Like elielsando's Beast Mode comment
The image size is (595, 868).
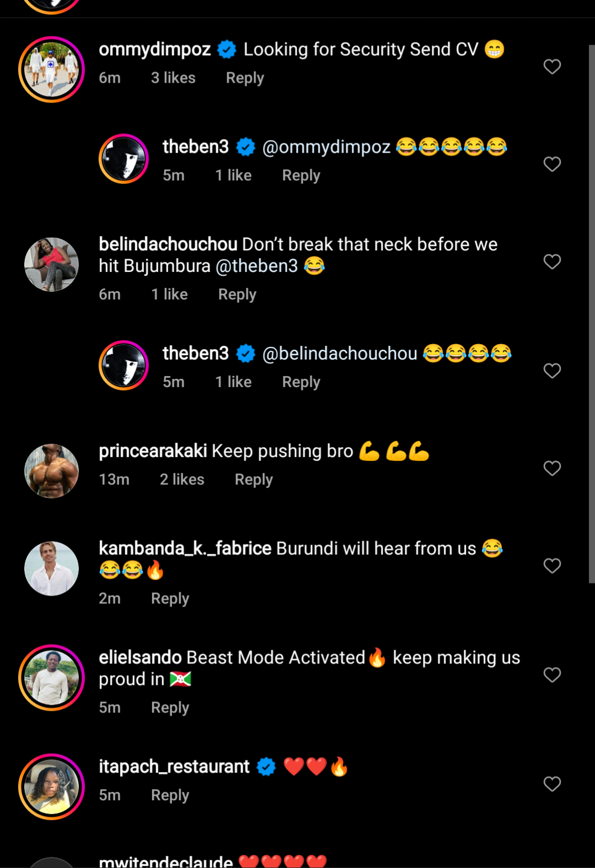tap(552, 674)
